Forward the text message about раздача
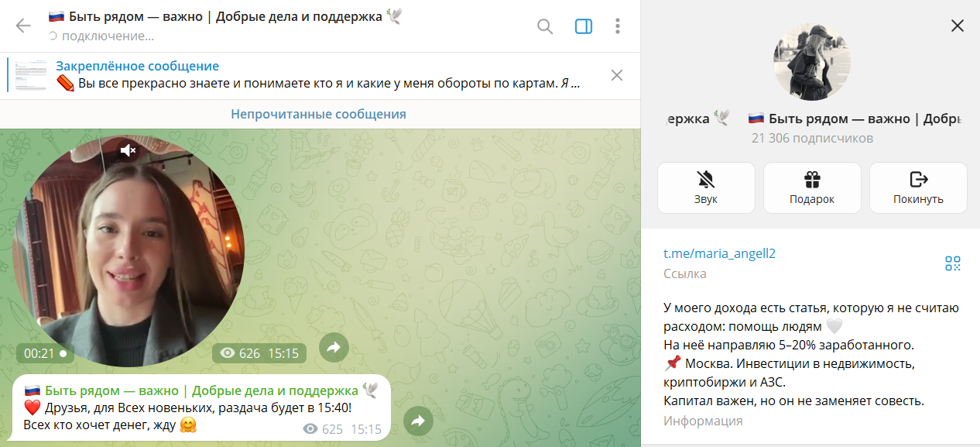980x447 pixels. (419, 421)
